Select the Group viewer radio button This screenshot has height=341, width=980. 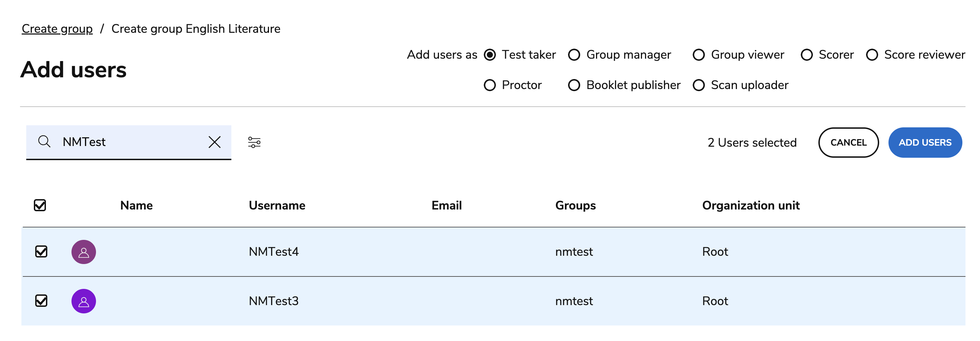(x=699, y=55)
